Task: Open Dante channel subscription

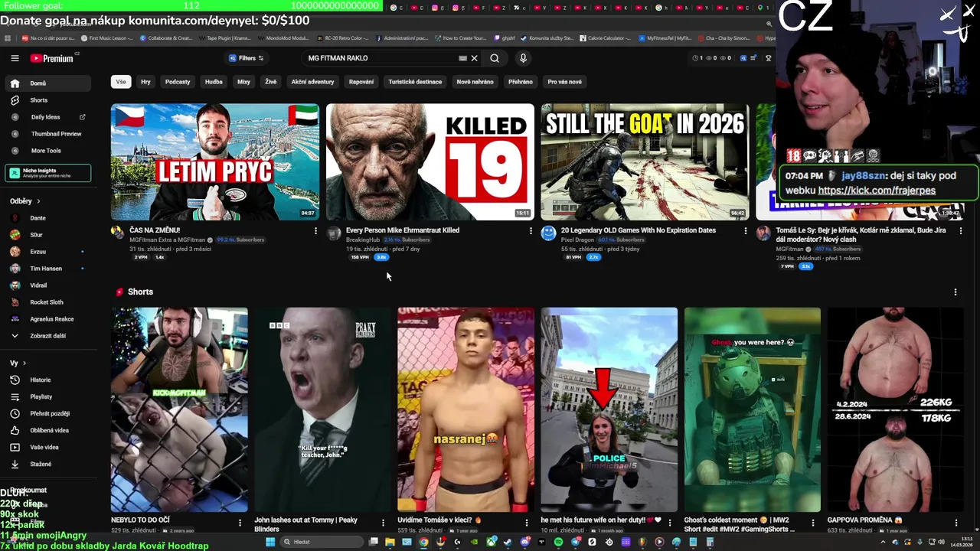Action: point(47,218)
